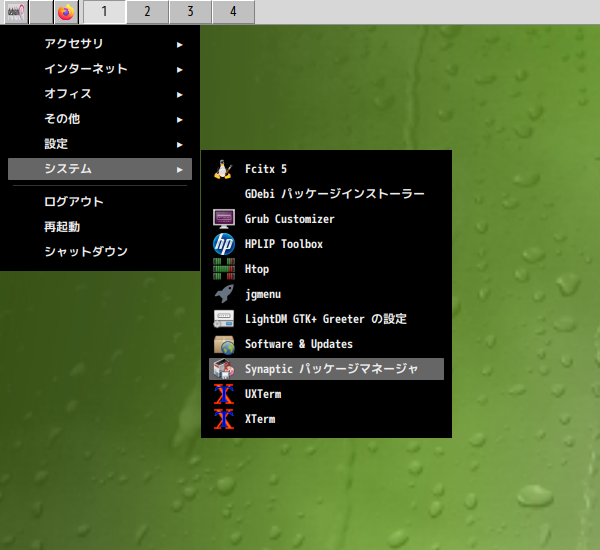Click the Htop meter icon

coord(223,269)
